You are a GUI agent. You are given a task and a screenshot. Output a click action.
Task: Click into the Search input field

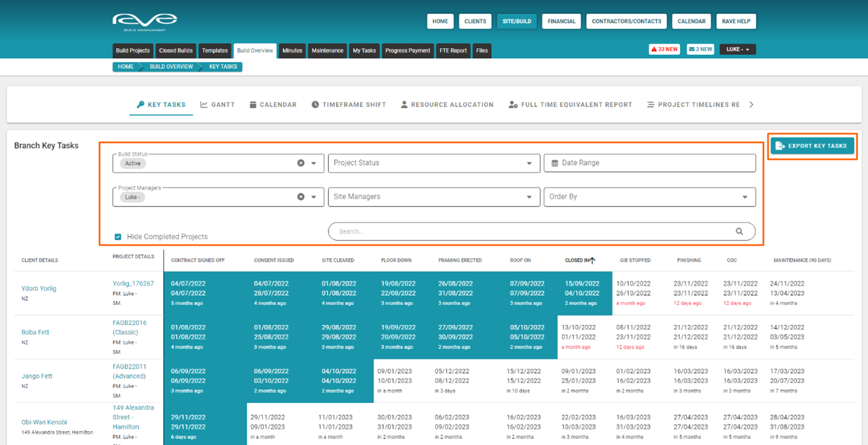(x=533, y=232)
